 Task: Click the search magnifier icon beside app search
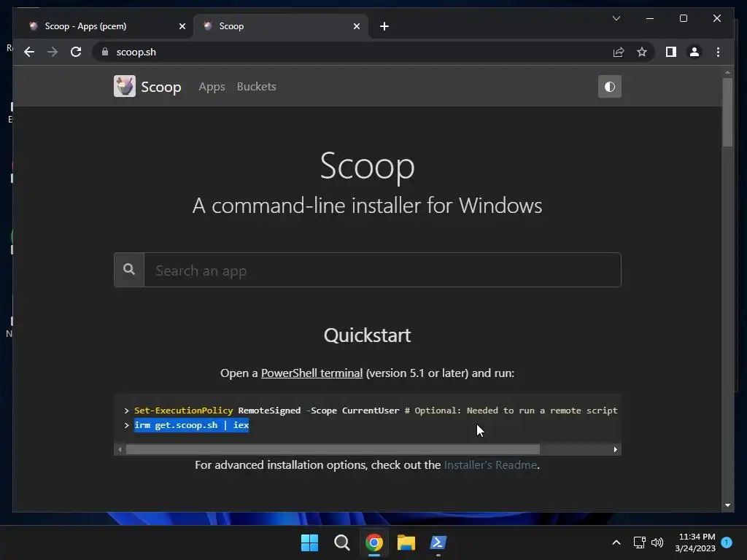tap(129, 270)
